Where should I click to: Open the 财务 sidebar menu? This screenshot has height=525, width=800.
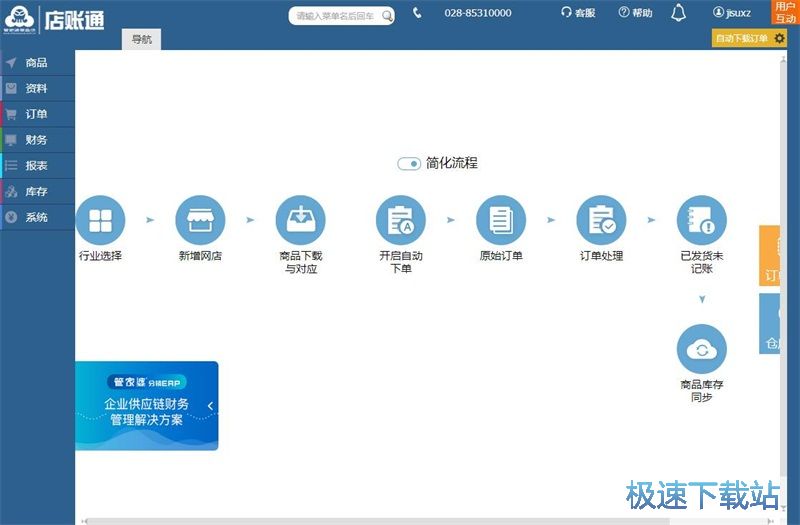pos(37,140)
